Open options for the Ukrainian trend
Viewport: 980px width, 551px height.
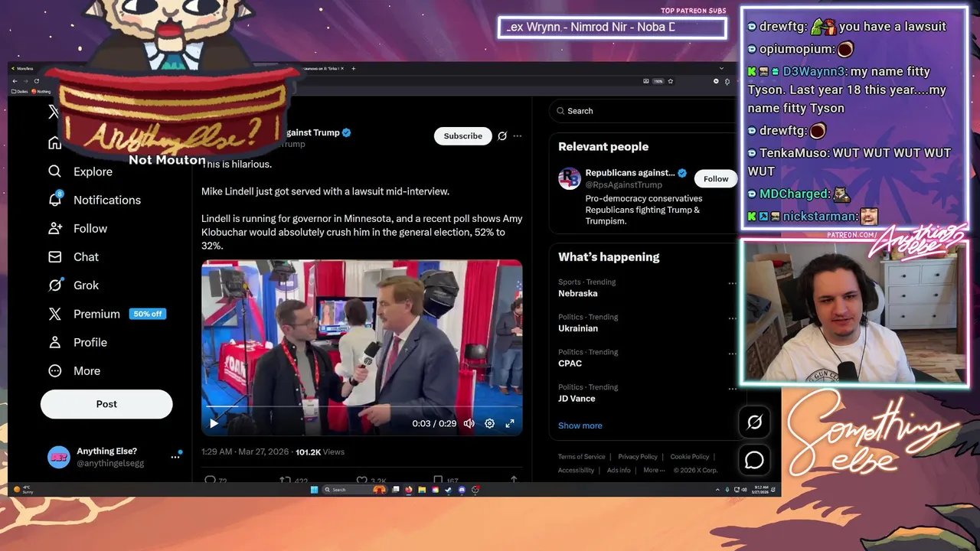click(x=732, y=318)
